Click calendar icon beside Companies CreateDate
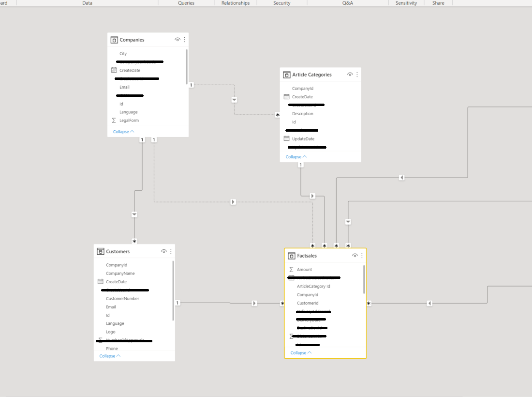532x397 pixels. pyautogui.click(x=114, y=70)
